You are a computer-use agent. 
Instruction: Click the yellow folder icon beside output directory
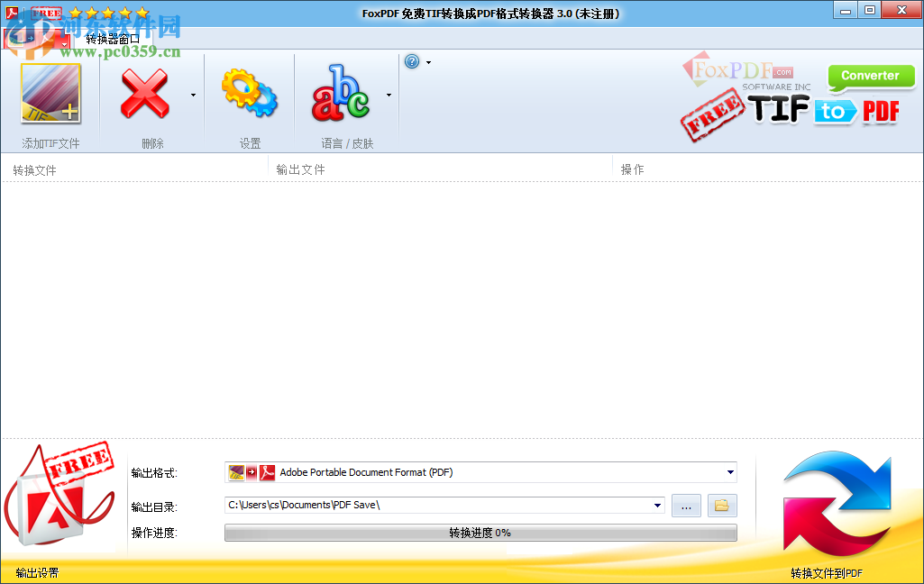(721, 506)
